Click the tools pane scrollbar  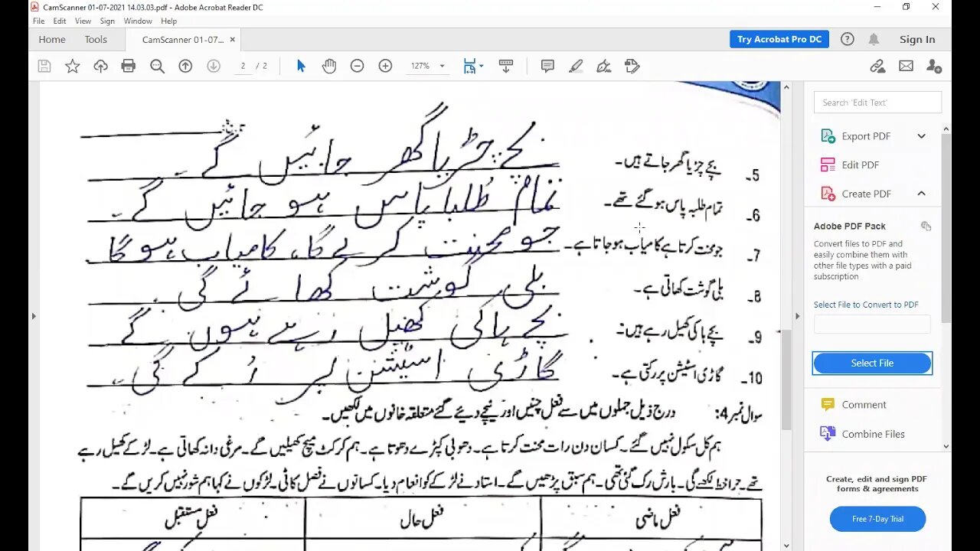pos(947,230)
